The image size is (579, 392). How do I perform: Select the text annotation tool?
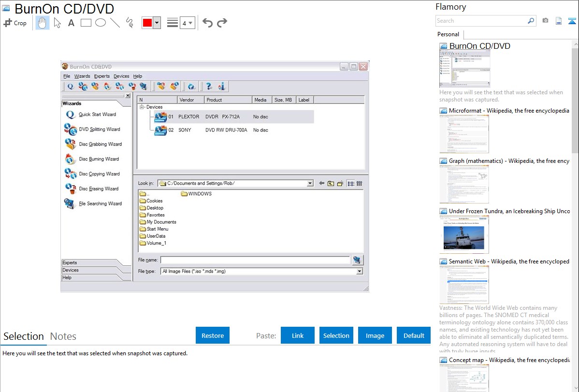pyautogui.click(x=71, y=23)
